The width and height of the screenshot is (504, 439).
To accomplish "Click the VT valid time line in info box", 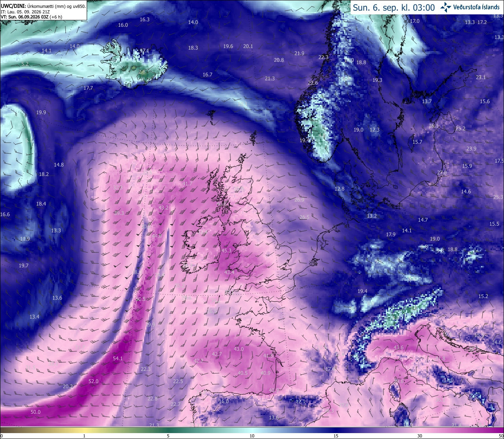I will [x=31, y=17].
